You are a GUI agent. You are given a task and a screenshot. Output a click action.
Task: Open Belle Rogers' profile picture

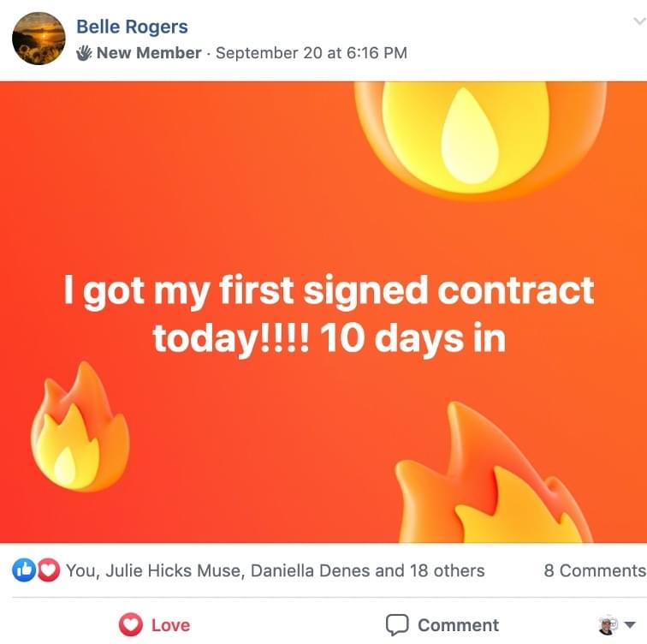click(x=39, y=39)
